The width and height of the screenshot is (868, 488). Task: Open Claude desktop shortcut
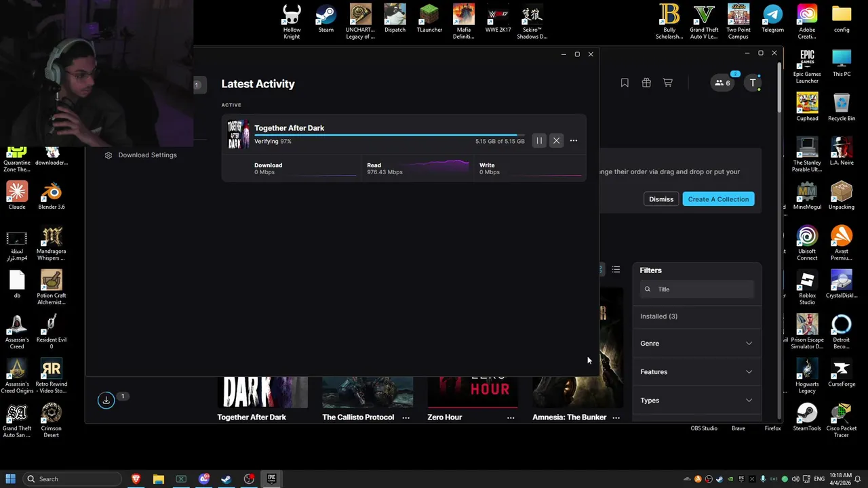[17, 196]
